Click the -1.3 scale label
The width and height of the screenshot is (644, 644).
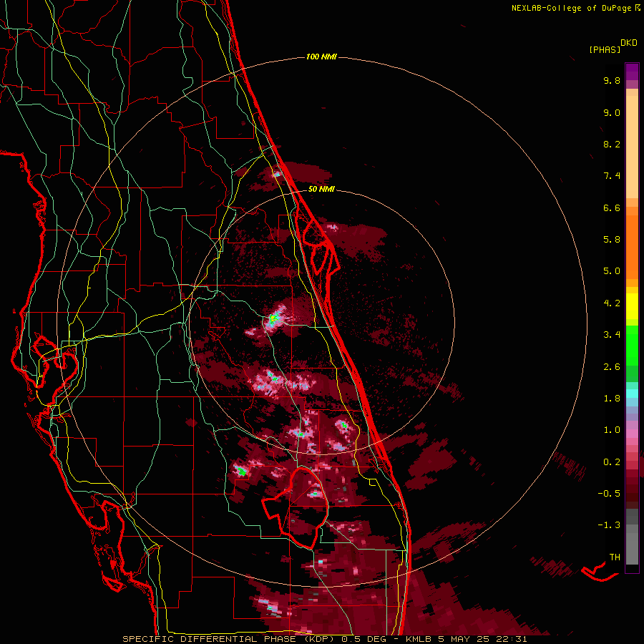tap(609, 525)
